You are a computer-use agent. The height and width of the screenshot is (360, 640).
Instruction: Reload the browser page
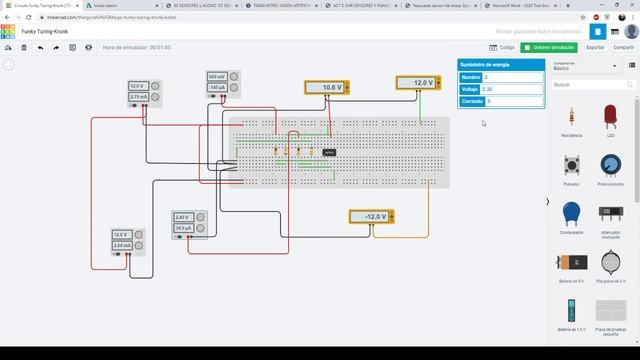click(x=29, y=18)
